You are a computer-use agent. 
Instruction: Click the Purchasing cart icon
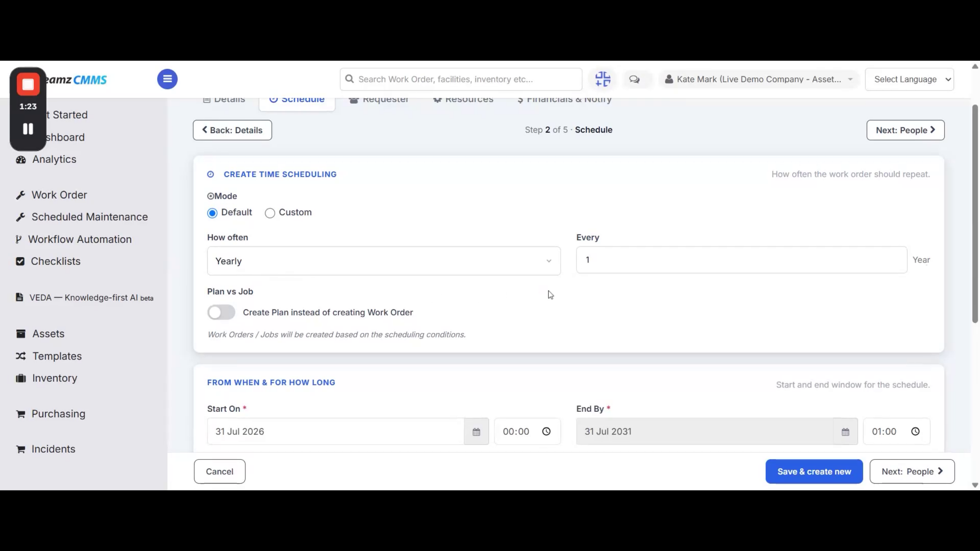pyautogui.click(x=20, y=414)
